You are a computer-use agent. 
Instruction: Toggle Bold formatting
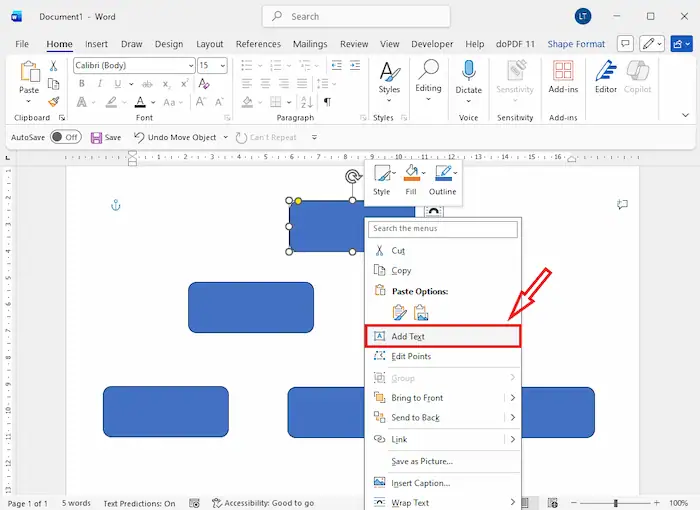81,84
